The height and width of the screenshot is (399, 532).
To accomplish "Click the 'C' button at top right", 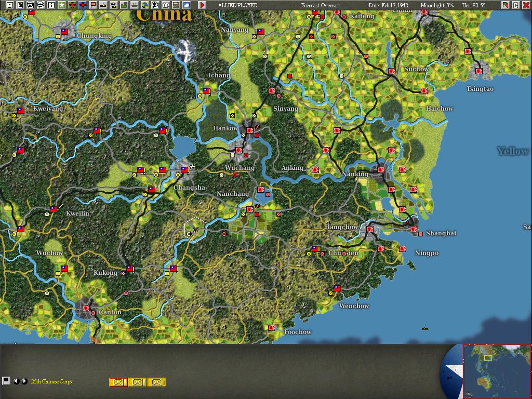I will 516,5.
